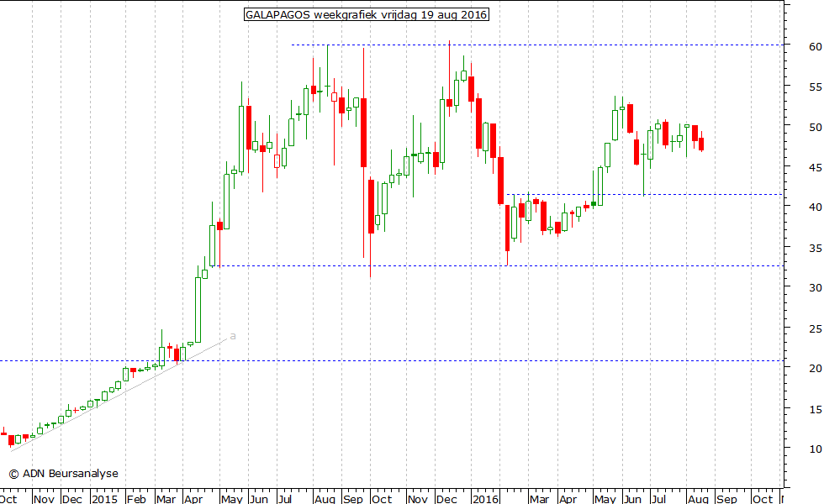Click the 10 value on price axis
Image resolution: width=824 pixels, height=504 pixels.
[x=815, y=449]
